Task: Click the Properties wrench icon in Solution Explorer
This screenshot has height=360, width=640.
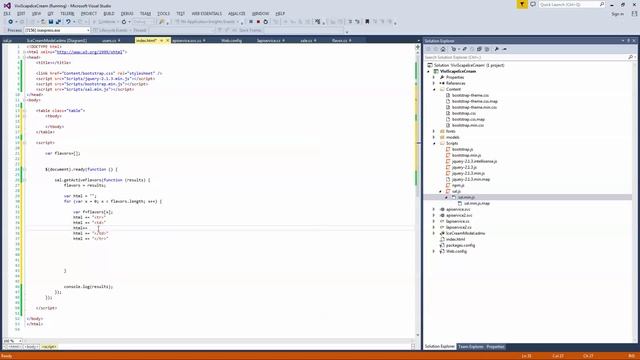Action: [x=497, y=49]
